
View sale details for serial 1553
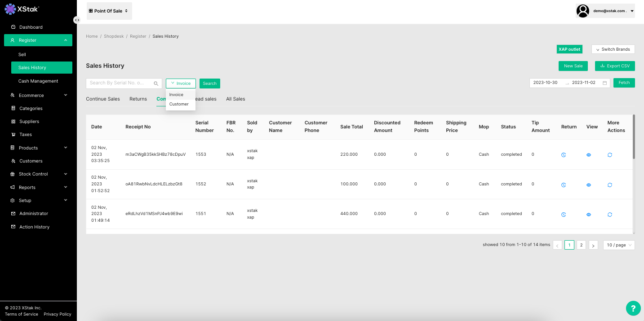pos(589,155)
